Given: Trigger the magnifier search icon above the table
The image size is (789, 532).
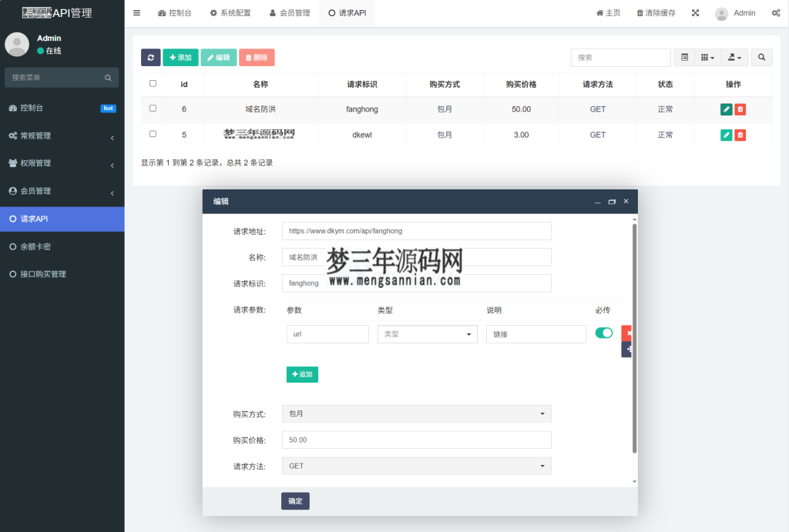Looking at the screenshot, I should (761, 57).
